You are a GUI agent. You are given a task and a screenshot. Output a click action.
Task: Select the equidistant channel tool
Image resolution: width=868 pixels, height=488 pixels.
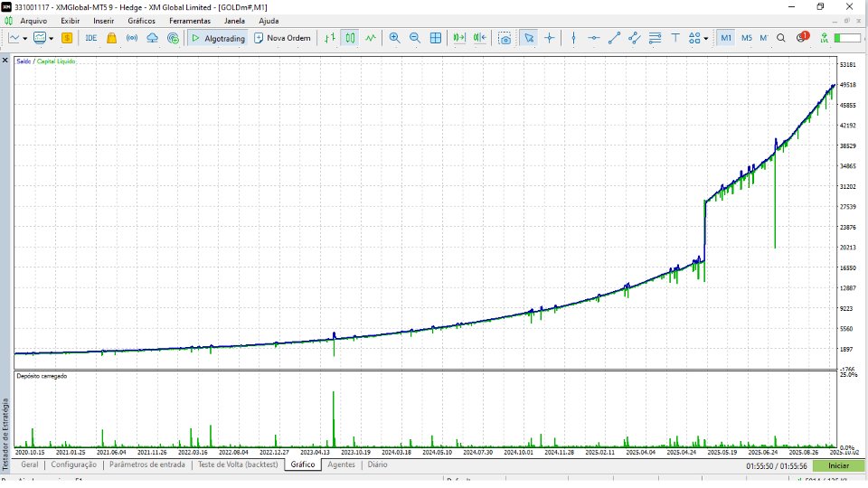(x=635, y=38)
